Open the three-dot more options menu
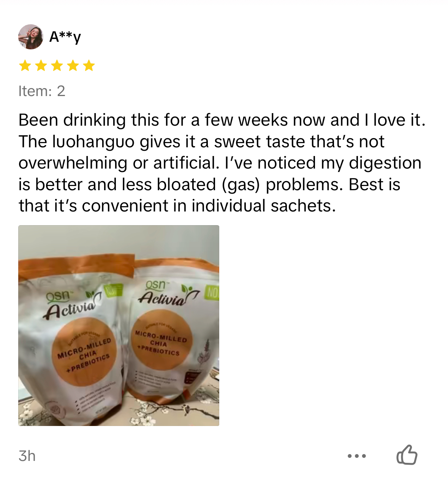This screenshot has height=478, width=448. pyautogui.click(x=357, y=456)
